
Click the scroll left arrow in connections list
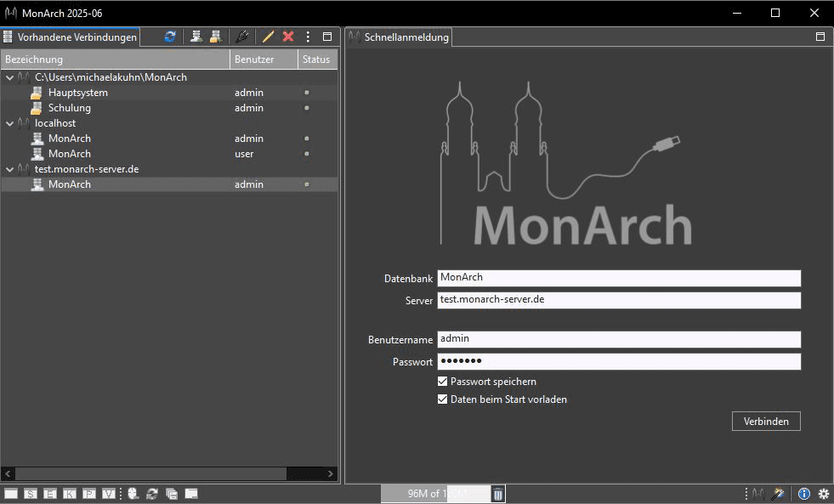coord(8,473)
